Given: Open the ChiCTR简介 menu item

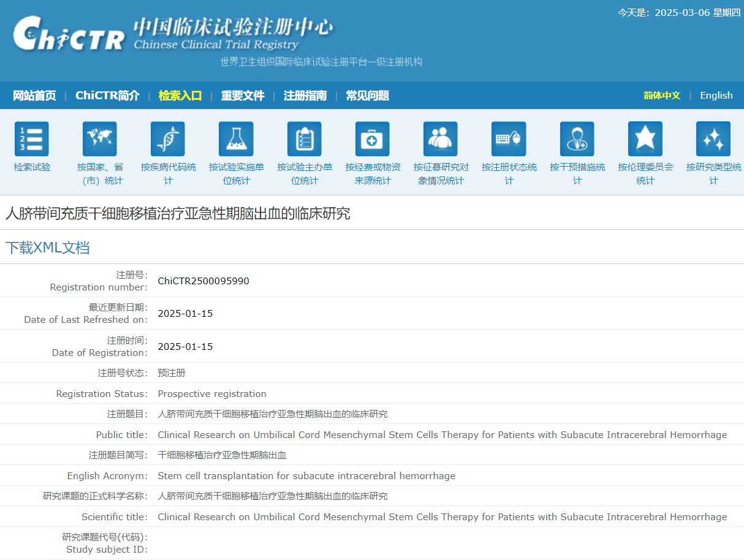Looking at the screenshot, I should (x=107, y=96).
